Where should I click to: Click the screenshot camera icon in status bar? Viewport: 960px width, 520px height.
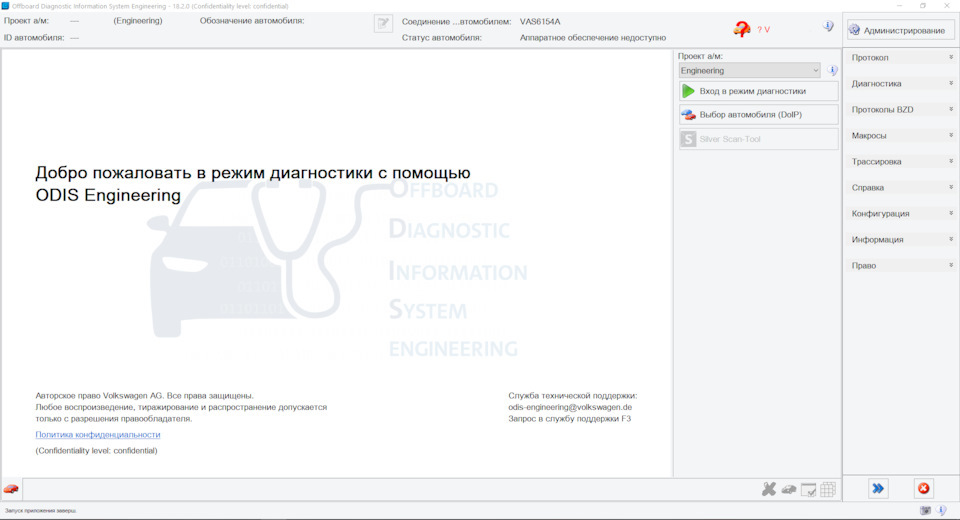click(x=925, y=510)
